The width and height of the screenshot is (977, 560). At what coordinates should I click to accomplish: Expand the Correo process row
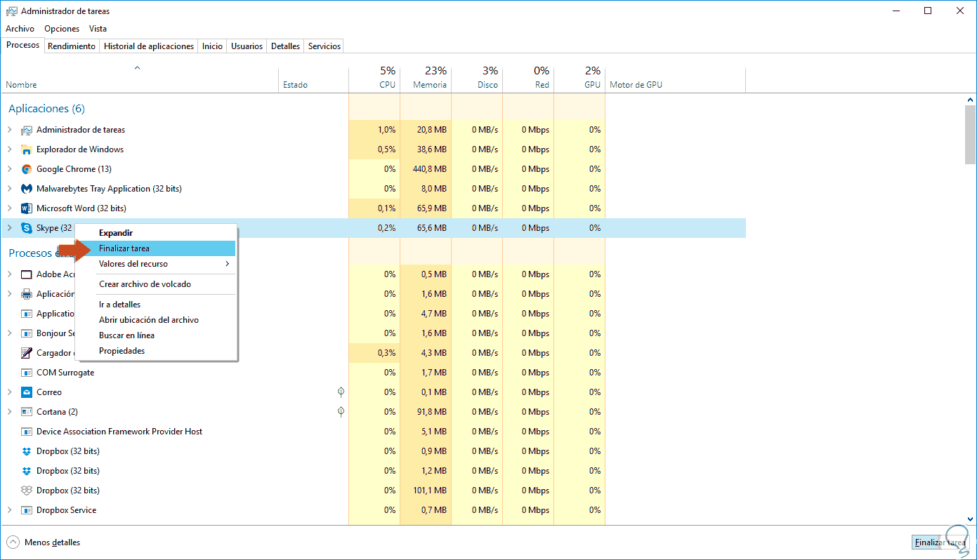(x=9, y=392)
